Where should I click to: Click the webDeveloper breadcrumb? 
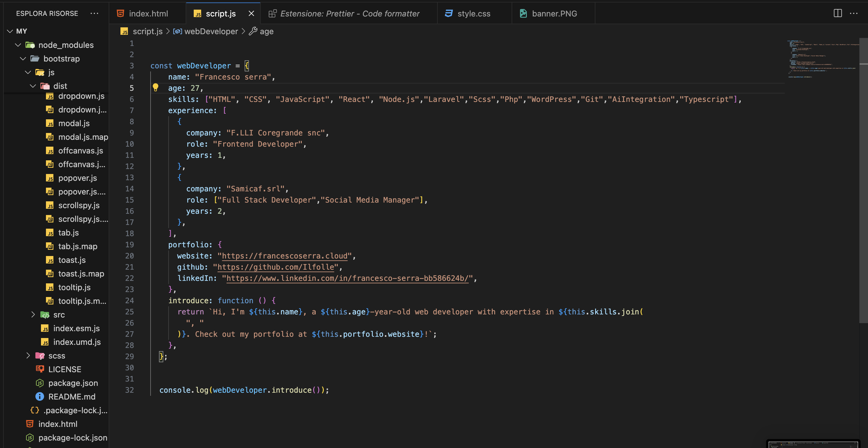point(206,31)
